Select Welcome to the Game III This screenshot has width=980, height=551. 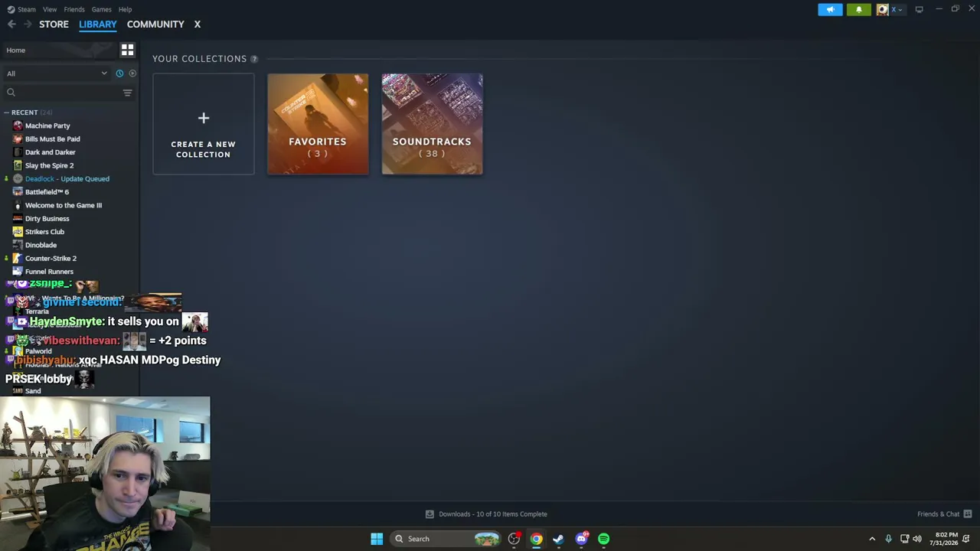64,205
